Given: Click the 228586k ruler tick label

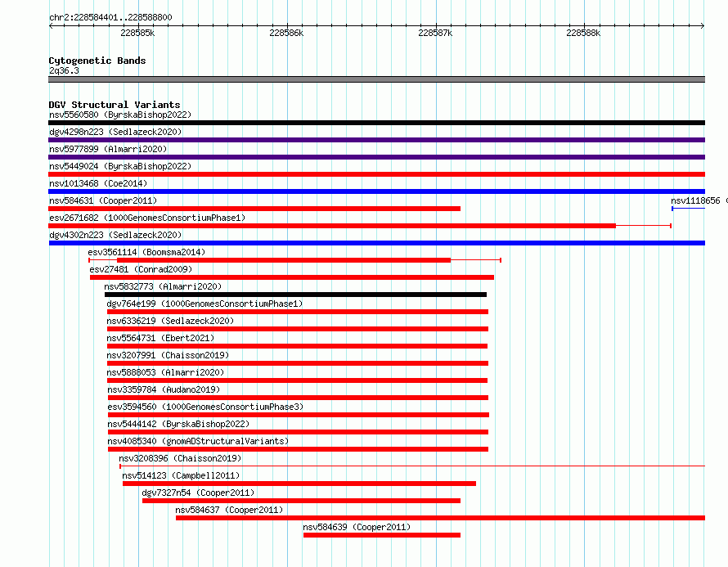Looking at the screenshot, I should pos(286,33).
